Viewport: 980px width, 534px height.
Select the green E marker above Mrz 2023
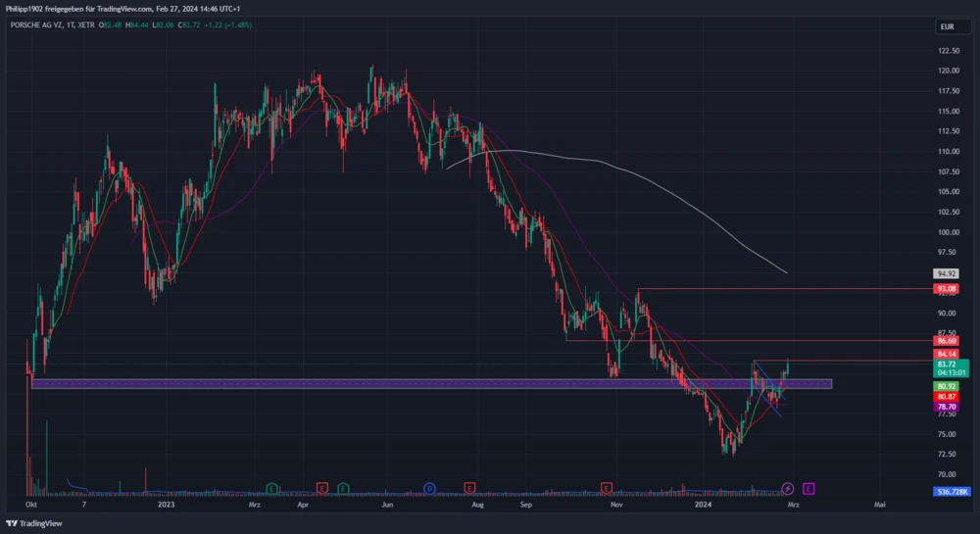(271, 488)
